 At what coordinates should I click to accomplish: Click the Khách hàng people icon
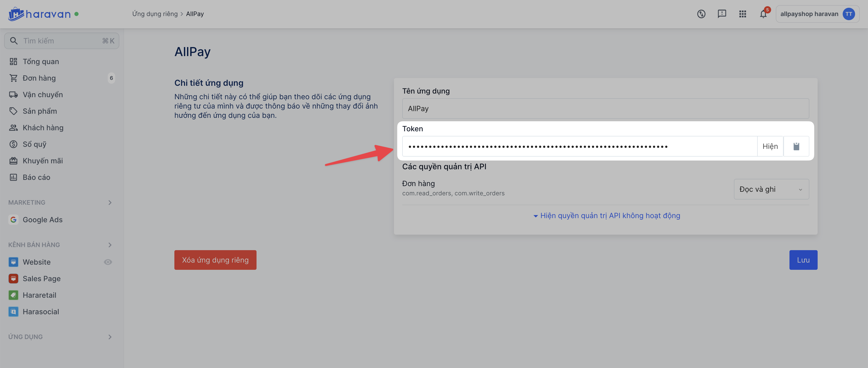(x=13, y=127)
